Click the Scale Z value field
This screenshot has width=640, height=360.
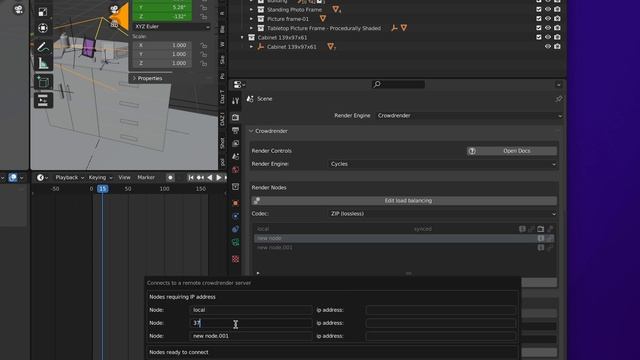point(162,63)
